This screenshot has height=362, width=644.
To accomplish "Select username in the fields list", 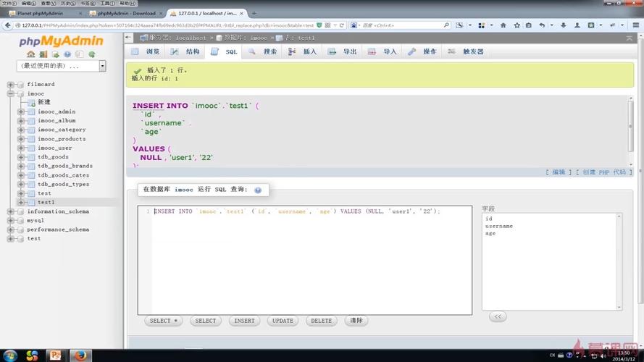I will pos(499,226).
